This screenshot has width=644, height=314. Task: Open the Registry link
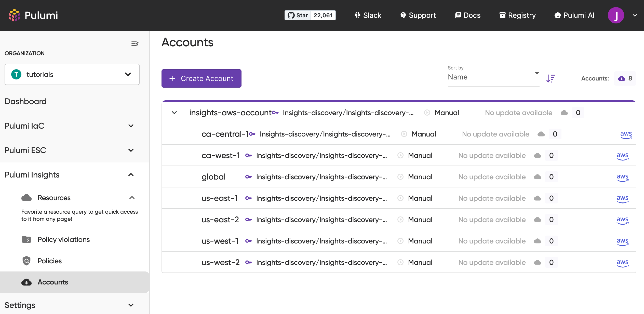tap(517, 15)
